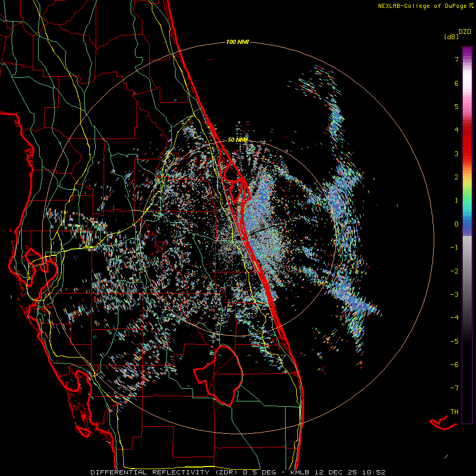
Task: Click the -3 tick label on the color scale
Action: pyautogui.click(x=454, y=294)
